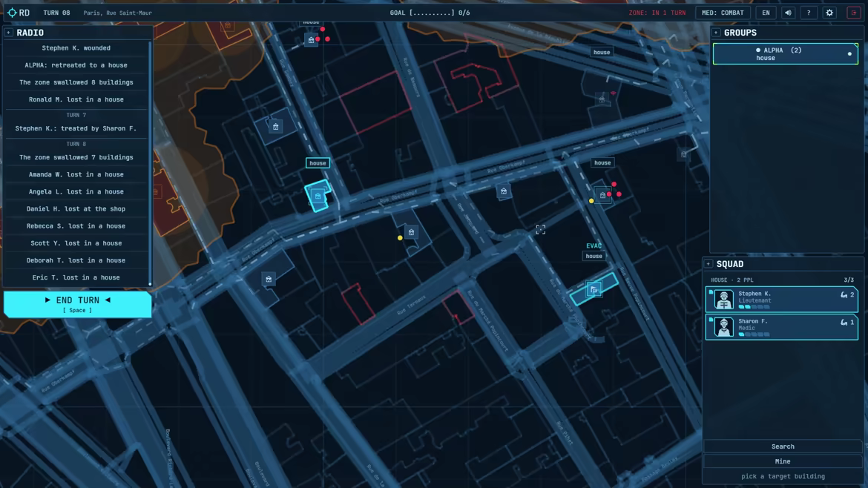Click the building icon beside the yellow dot near map center
Viewport: 868px width, 488px height.
[x=411, y=232]
